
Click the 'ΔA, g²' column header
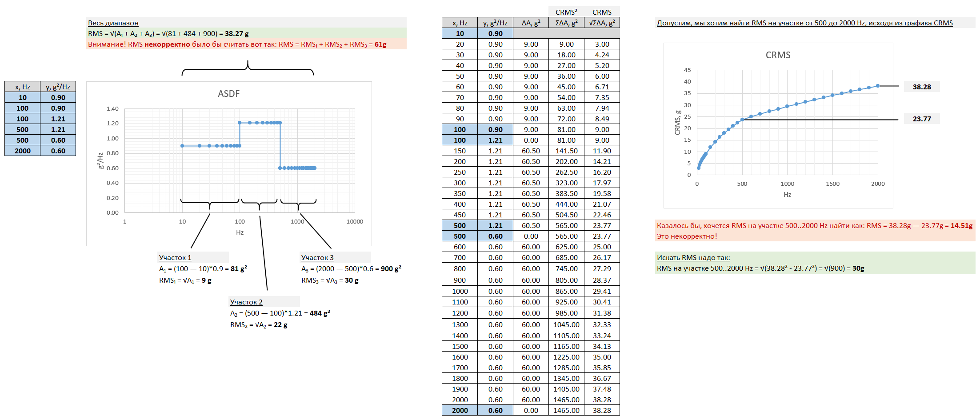coord(531,23)
